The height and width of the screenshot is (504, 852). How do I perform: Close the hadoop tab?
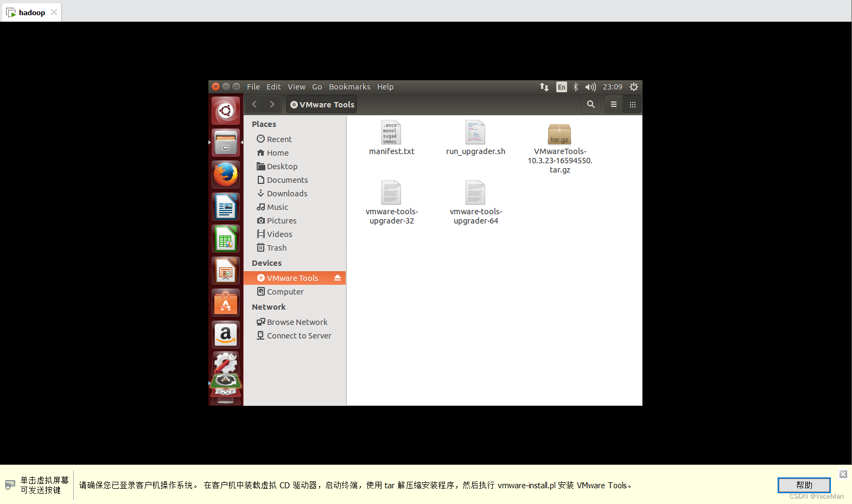(x=54, y=12)
